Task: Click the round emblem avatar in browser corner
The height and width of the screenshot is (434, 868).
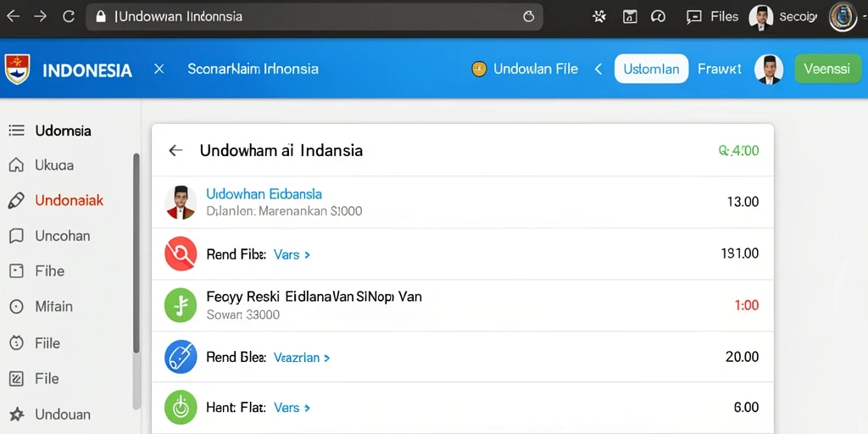Action: pyautogui.click(x=843, y=17)
